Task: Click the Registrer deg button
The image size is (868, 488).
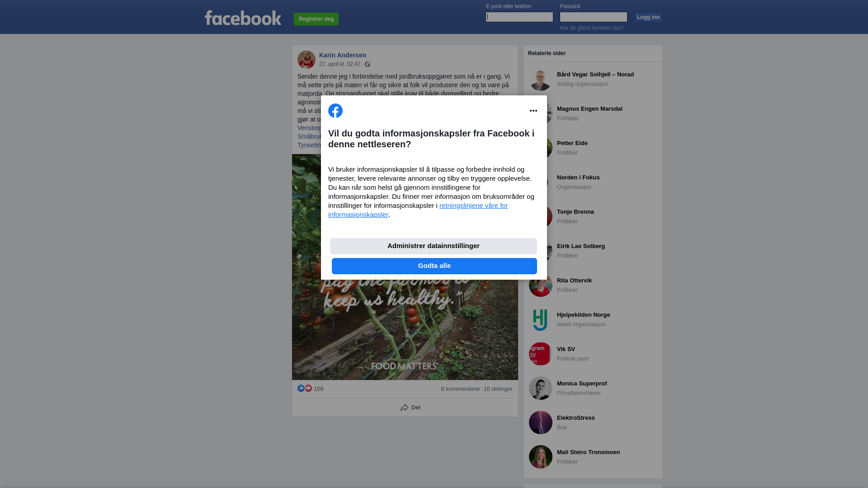Action: pyautogui.click(x=316, y=19)
